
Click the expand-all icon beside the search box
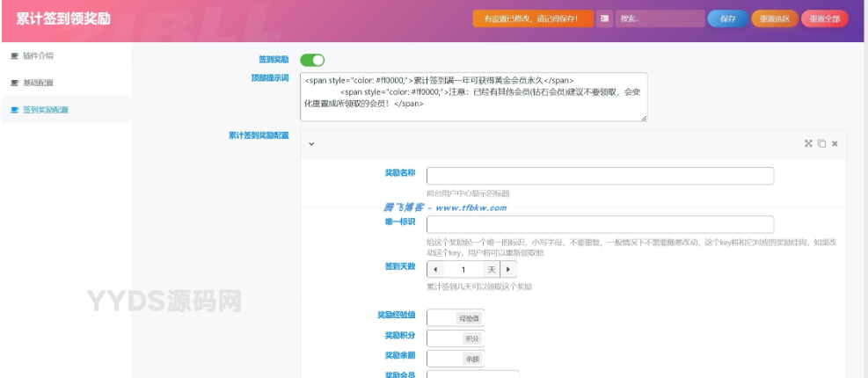(x=604, y=18)
